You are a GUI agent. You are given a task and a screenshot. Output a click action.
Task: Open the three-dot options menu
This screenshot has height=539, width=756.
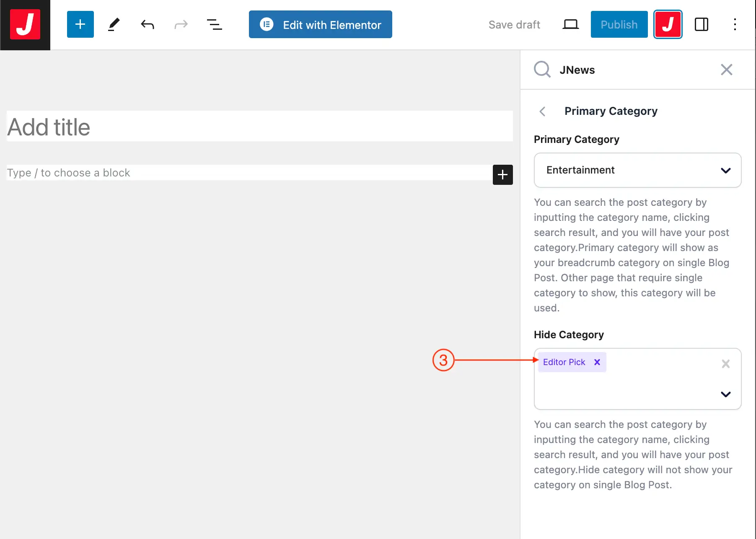pos(735,25)
